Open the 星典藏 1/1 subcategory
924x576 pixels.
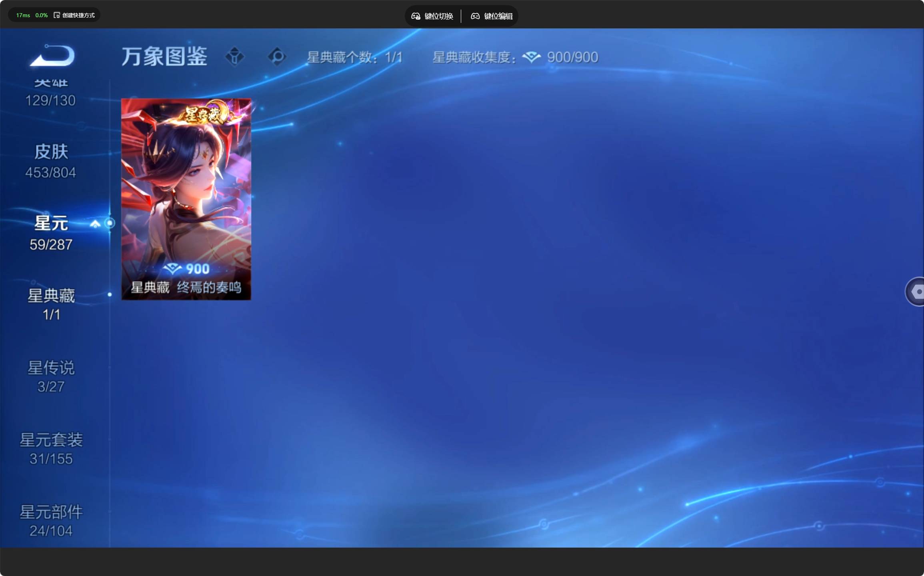(51, 304)
